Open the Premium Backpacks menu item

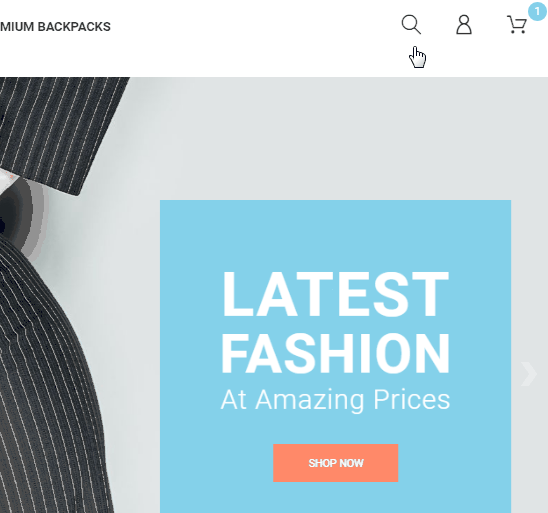[x=55, y=27]
